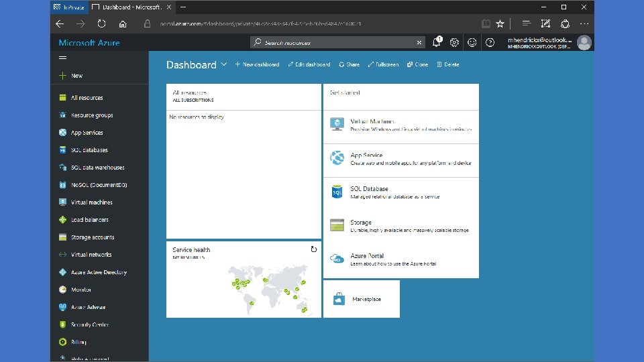Click the browser back arrow
The width and height of the screenshot is (644, 362).
tap(60, 24)
